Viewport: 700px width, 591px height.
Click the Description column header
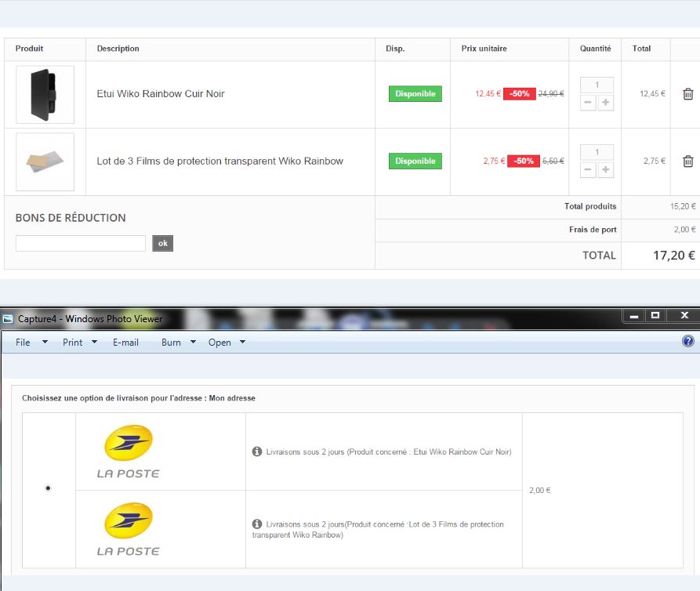click(x=118, y=49)
